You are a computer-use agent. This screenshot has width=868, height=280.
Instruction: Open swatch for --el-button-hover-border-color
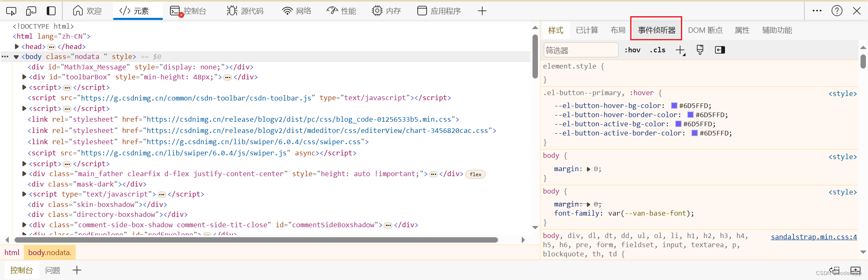(x=690, y=115)
